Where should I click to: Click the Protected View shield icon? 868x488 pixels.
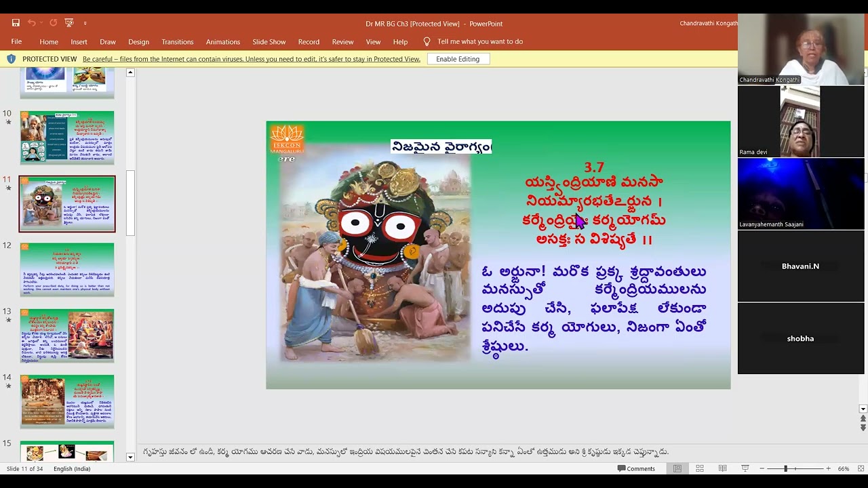pos(11,59)
